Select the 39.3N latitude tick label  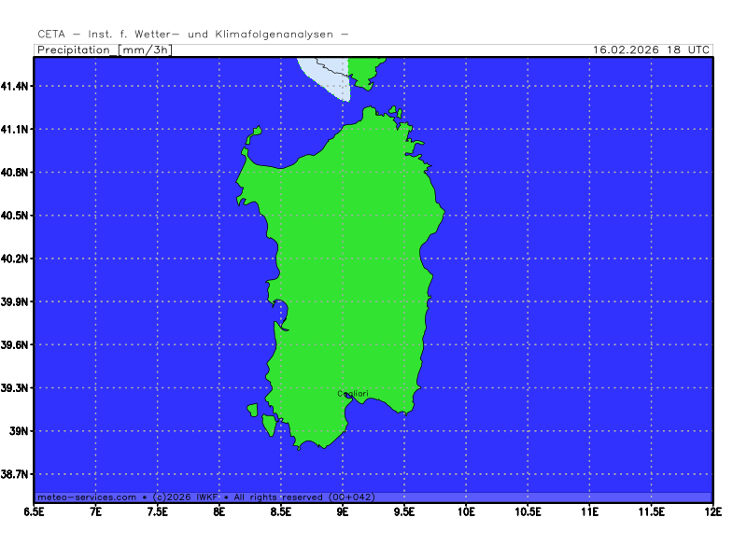click(16, 388)
